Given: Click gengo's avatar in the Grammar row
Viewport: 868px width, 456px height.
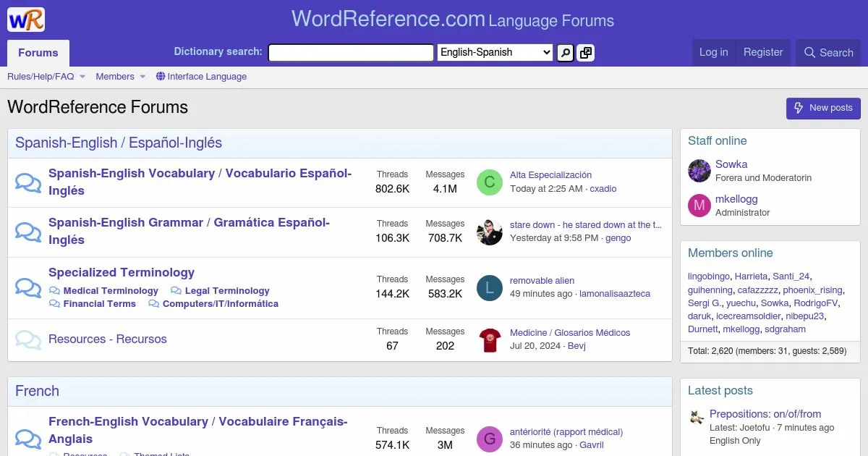Looking at the screenshot, I should point(490,232).
